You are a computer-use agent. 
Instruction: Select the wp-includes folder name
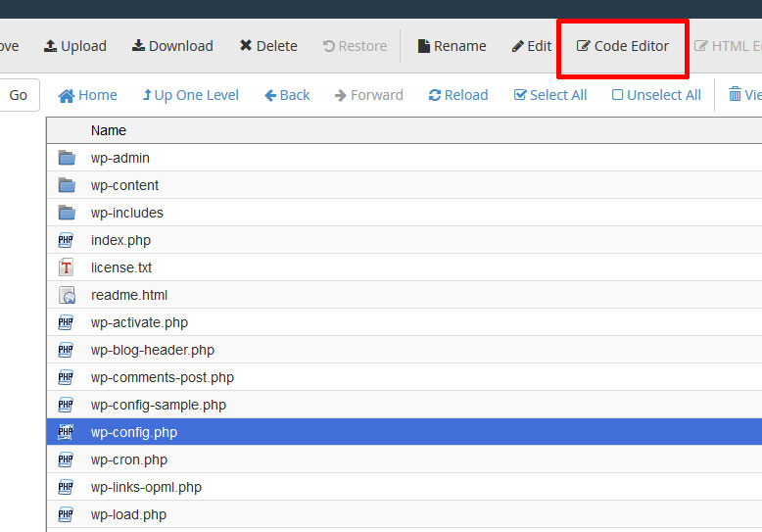pyautogui.click(x=127, y=213)
